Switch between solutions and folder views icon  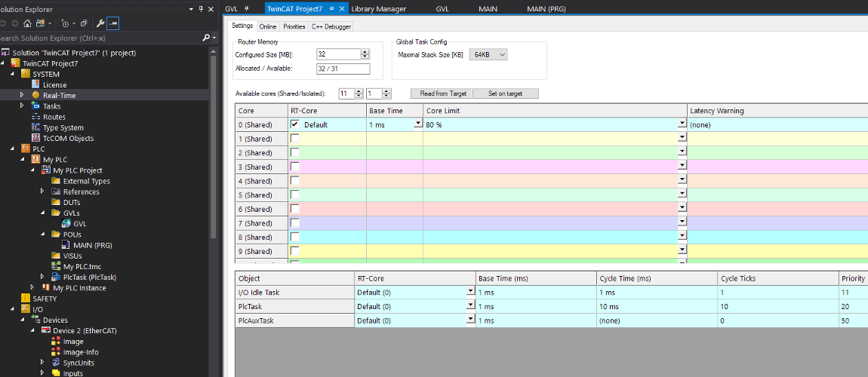[x=41, y=23]
